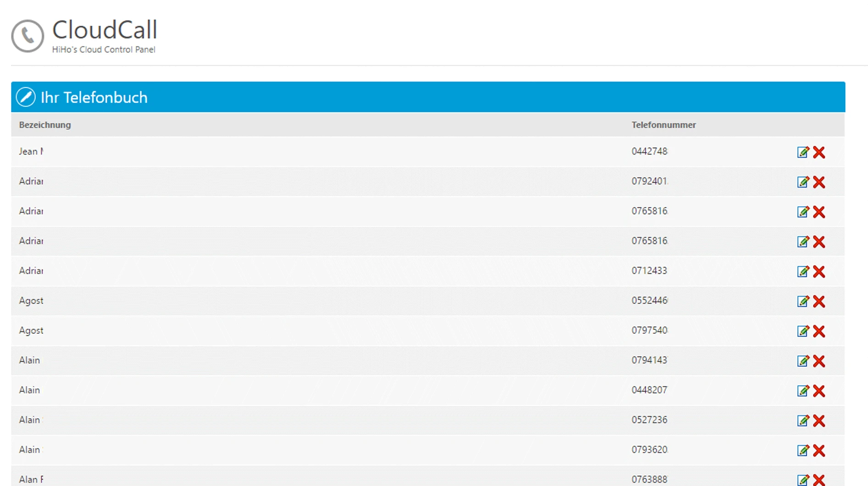Delete the Jean entry with the red X
This screenshot has height=486, width=868.
(x=819, y=152)
